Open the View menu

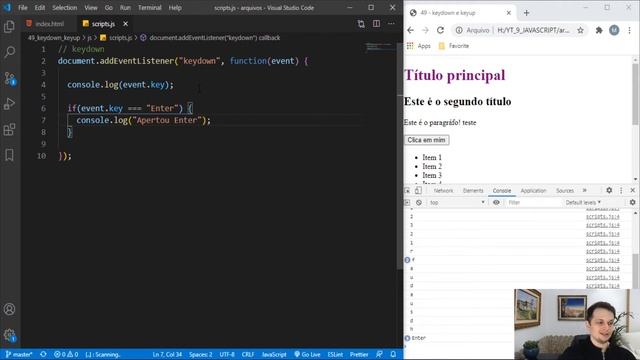(91, 7)
